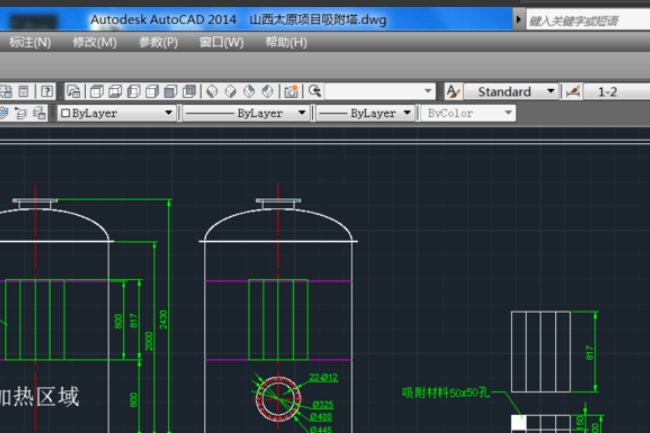The width and height of the screenshot is (650, 433).
Task: Open the 窗口(W) menu
Action: click(x=222, y=42)
